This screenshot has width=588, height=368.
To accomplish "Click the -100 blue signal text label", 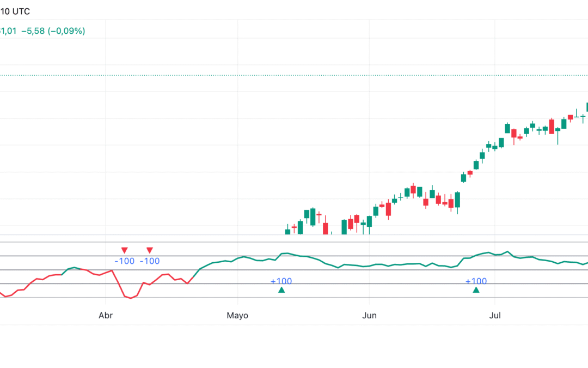I will [124, 261].
